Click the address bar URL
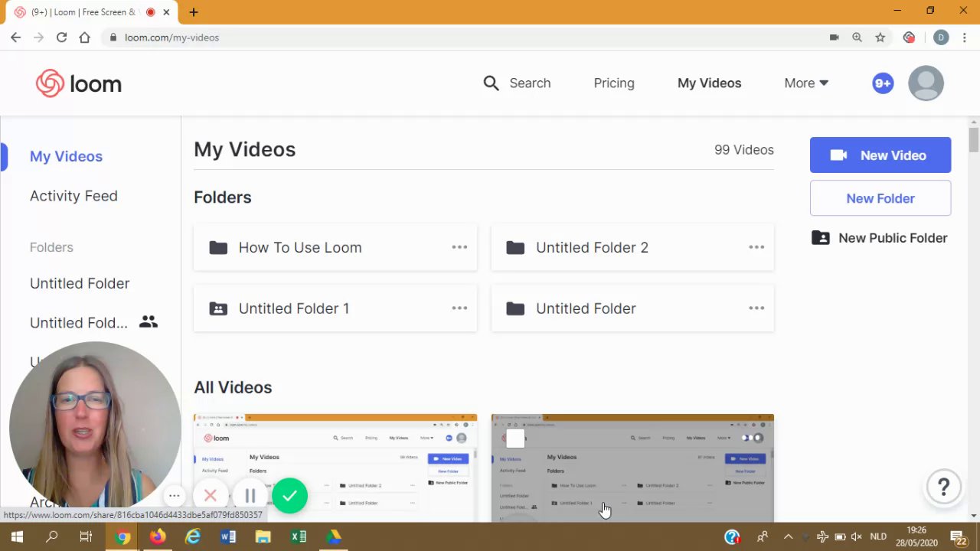 click(x=171, y=37)
